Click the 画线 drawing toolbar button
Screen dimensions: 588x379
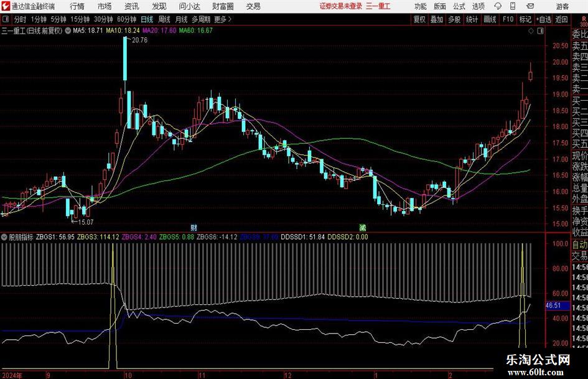tap(490, 19)
